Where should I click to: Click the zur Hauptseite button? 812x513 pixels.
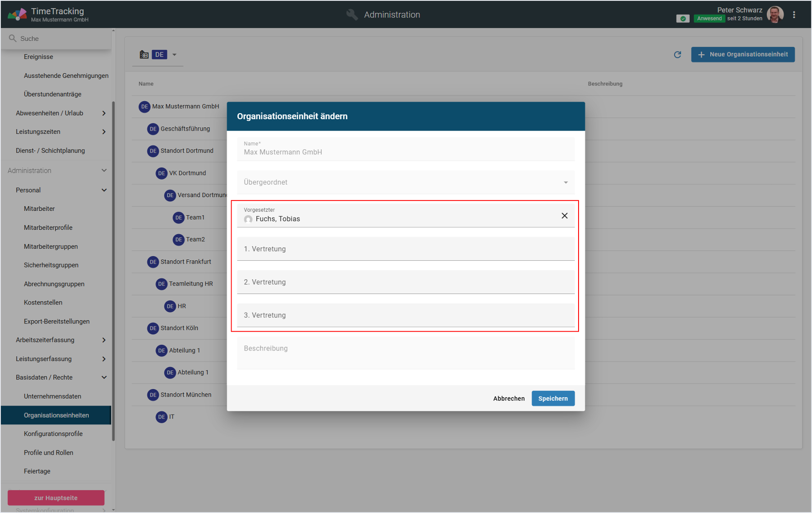56,498
